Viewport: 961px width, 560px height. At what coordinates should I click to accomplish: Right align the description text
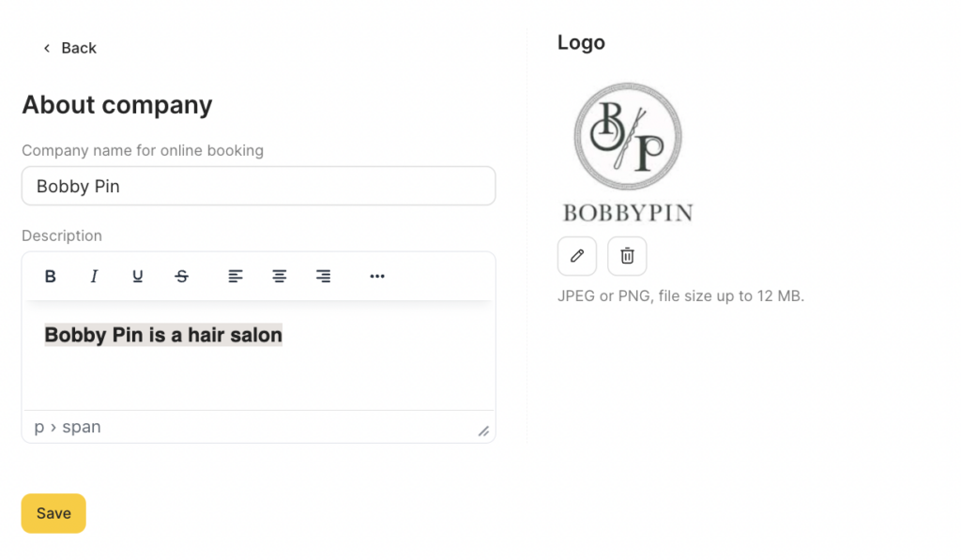click(x=323, y=277)
